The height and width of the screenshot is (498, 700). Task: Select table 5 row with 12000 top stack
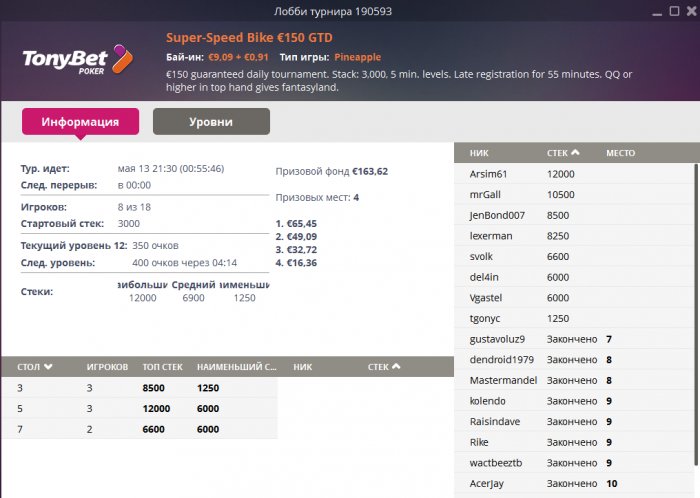[x=139, y=408]
